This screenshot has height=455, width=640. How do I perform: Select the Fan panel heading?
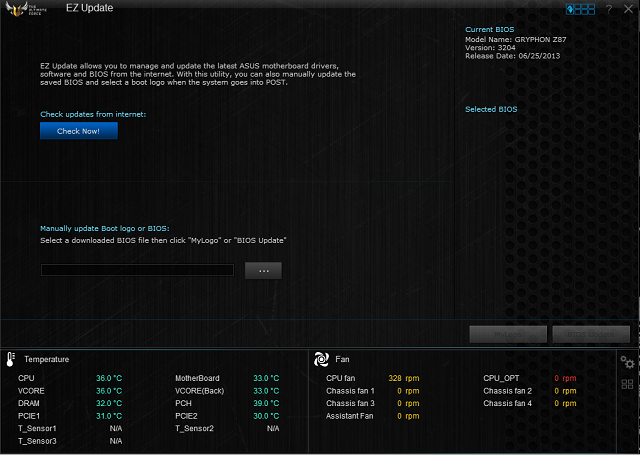(x=342, y=359)
